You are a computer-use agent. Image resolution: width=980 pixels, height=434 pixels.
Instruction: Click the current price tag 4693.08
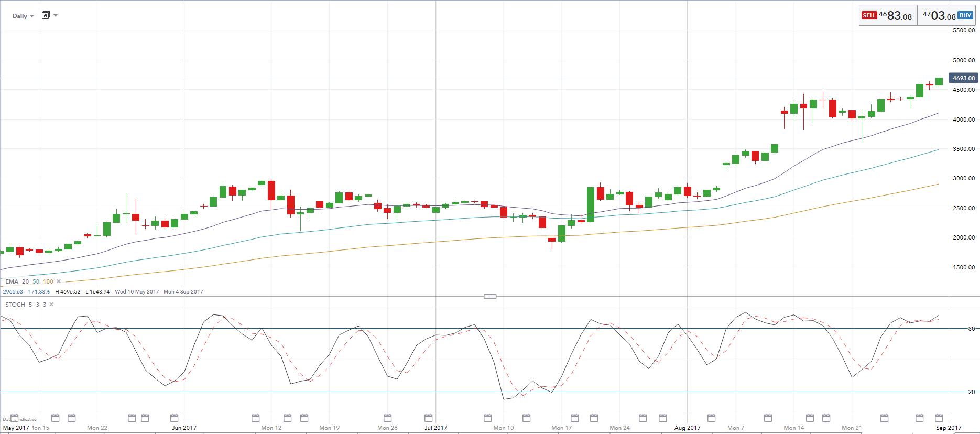(963, 78)
